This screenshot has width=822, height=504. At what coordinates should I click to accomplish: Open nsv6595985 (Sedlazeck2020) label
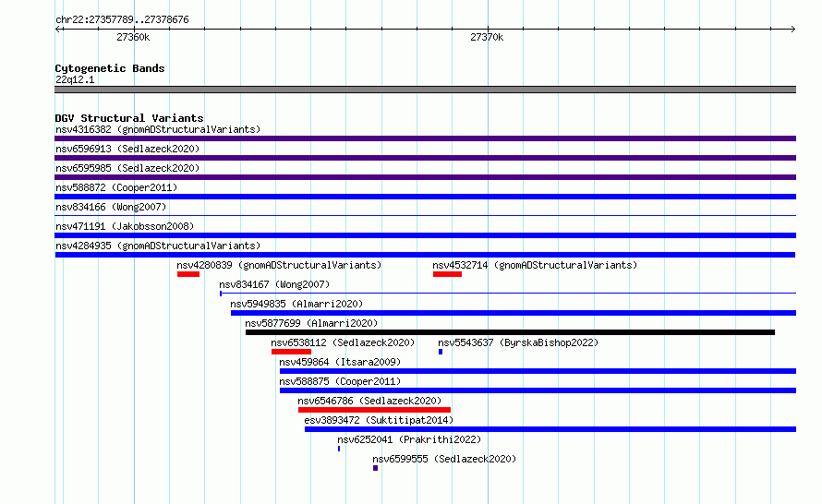(x=127, y=168)
